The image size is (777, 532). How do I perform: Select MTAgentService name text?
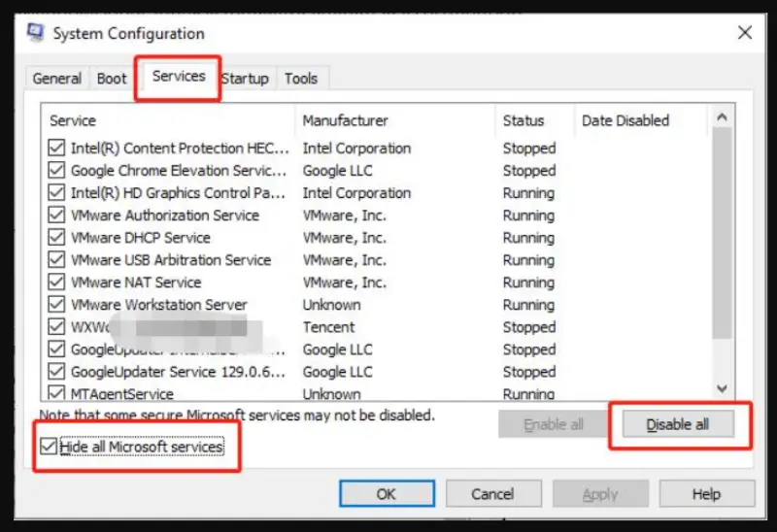(x=122, y=394)
